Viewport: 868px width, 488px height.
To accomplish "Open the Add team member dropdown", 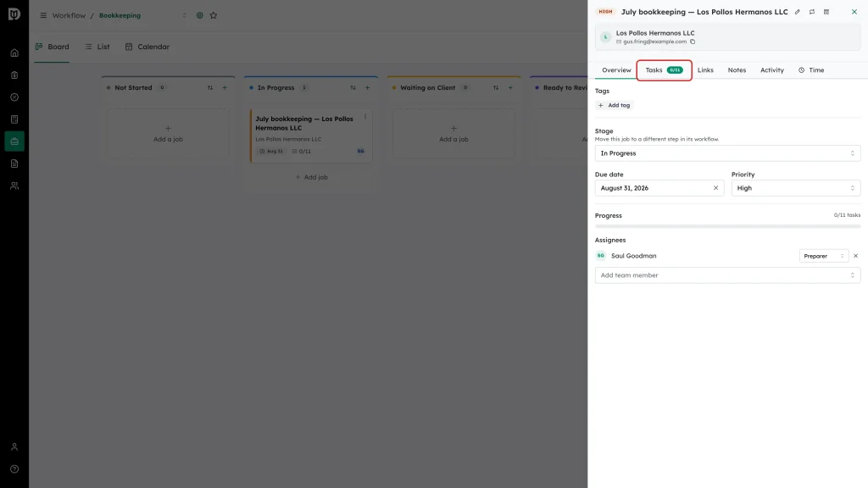I will pos(727,275).
